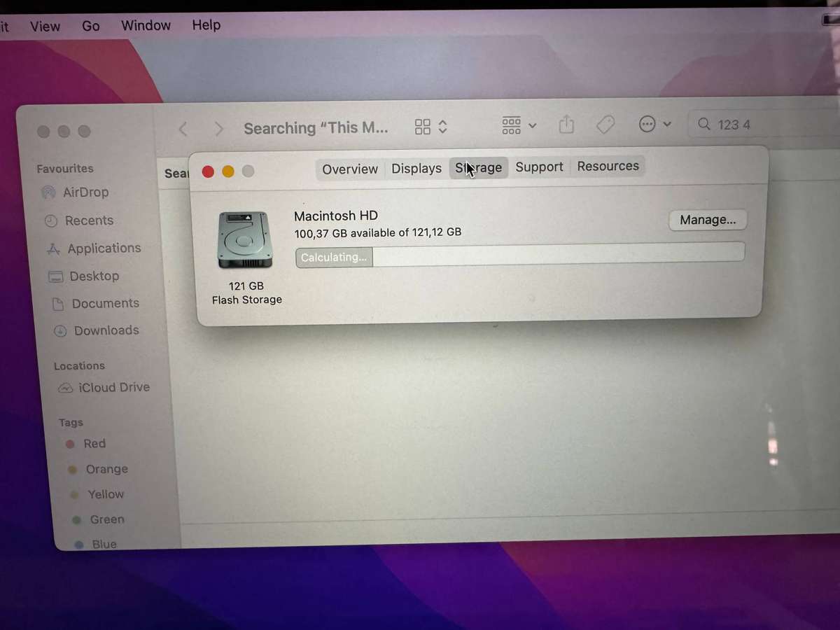Minimize the About This Mac window
The image size is (840, 630).
tap(228, 171)
